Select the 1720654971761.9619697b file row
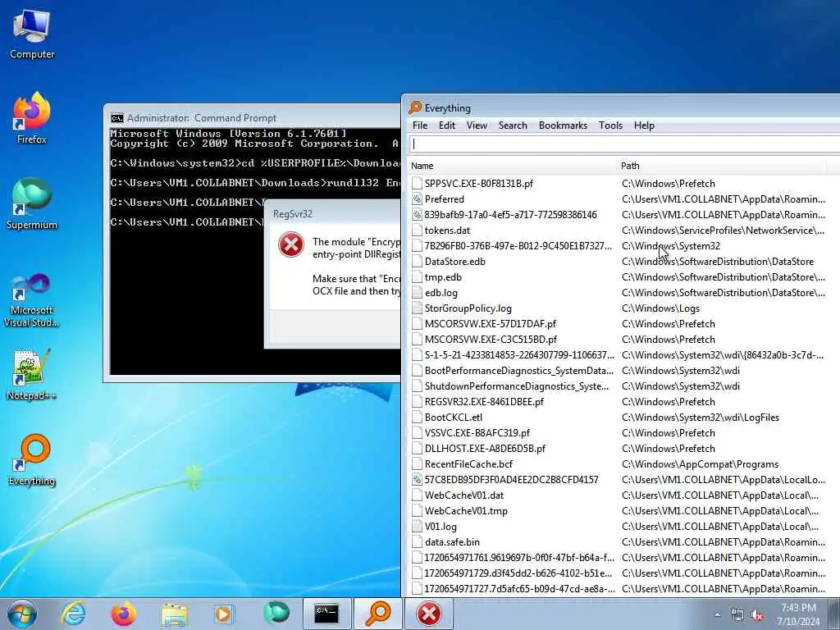Image resolution: width=840 pixels, height=630 pixels. coord(623,558)
